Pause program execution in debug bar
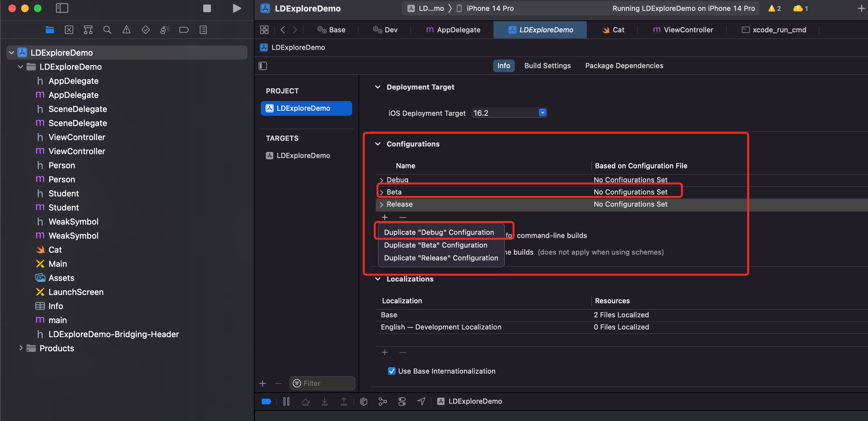The height and width of the screenshot is (421, 868). (286, 401)
